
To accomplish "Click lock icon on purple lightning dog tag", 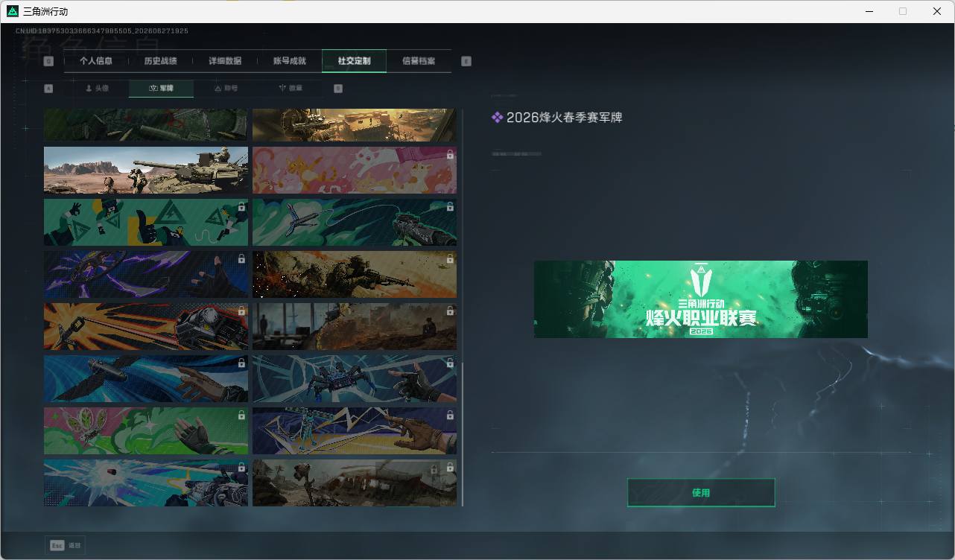I will click(241, 259).
